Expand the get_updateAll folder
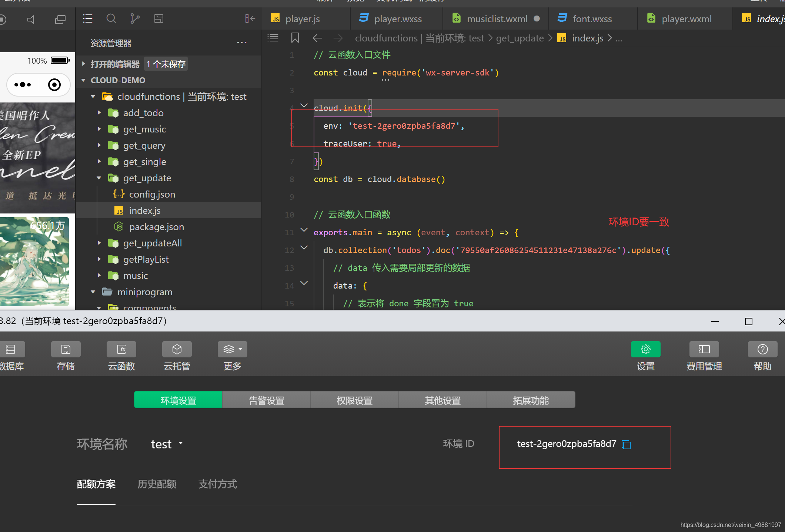The height and width of the screenshot is (532, 785). (99, 243)
